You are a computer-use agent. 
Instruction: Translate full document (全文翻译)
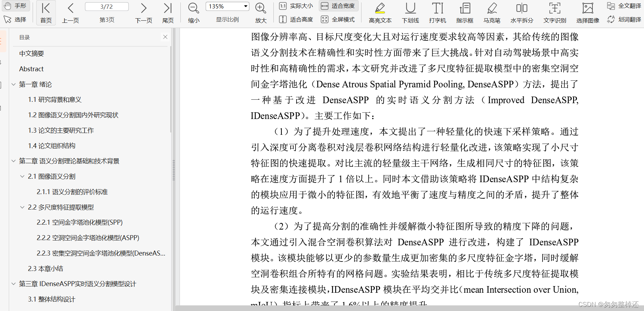[624, 6]
